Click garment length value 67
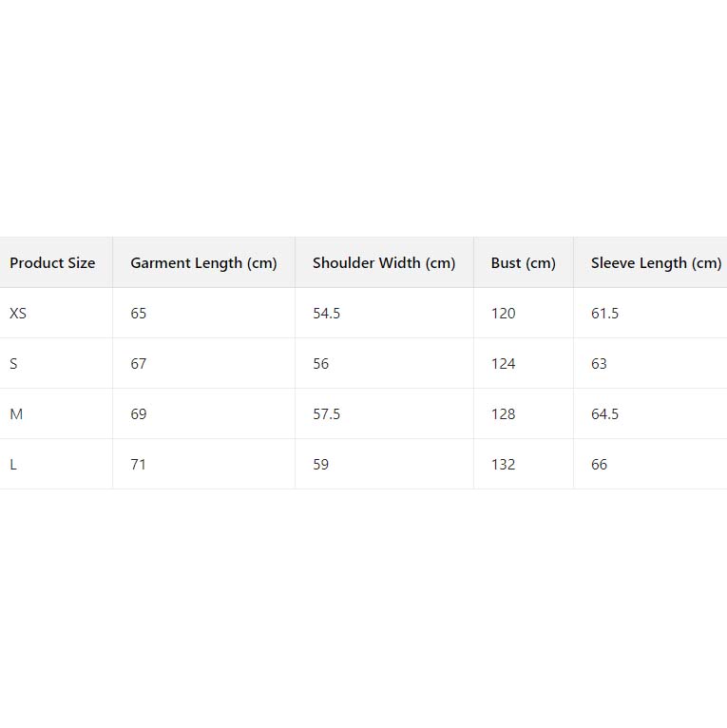Image resolution: width=727 pixels, height=728 pixels. point(139,364)
